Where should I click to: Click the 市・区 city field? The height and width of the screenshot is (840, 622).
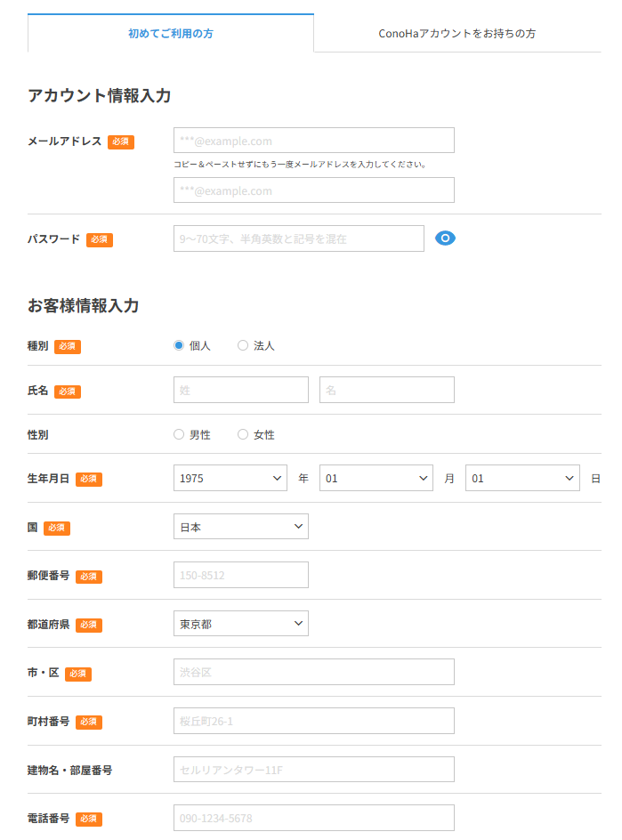pos(313,672)
